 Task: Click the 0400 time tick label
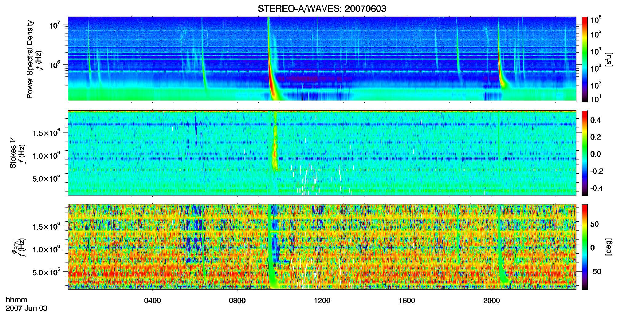point(152,301)
